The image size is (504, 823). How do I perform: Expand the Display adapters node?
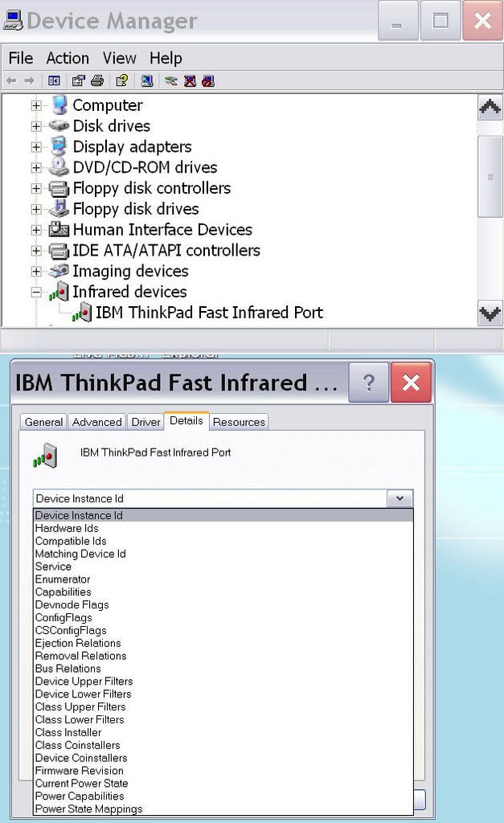click(x=36, y=147)
